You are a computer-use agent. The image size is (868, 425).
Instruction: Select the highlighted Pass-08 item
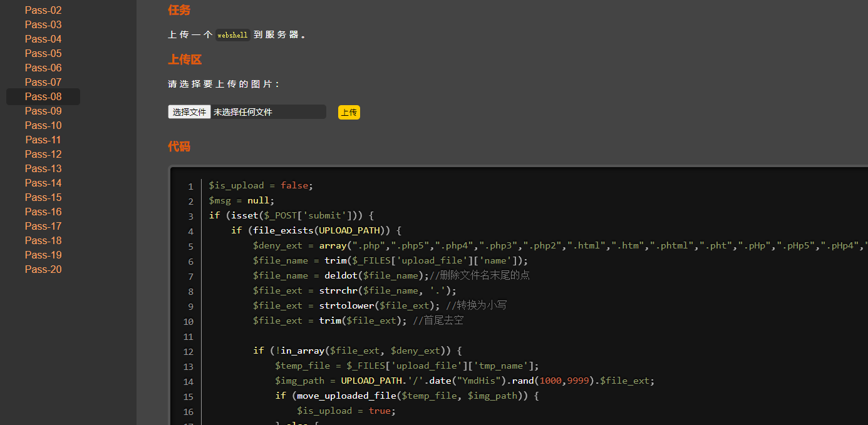tap(43, 96)
